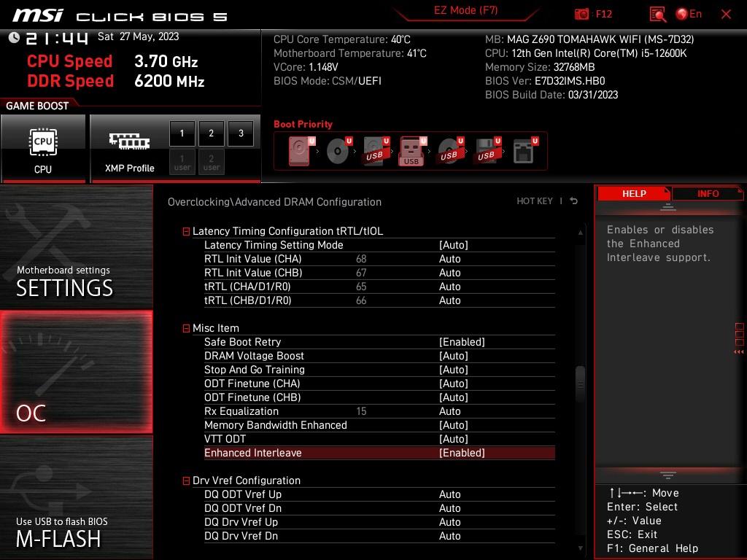Select XMP profile 1

click(182, 133)
